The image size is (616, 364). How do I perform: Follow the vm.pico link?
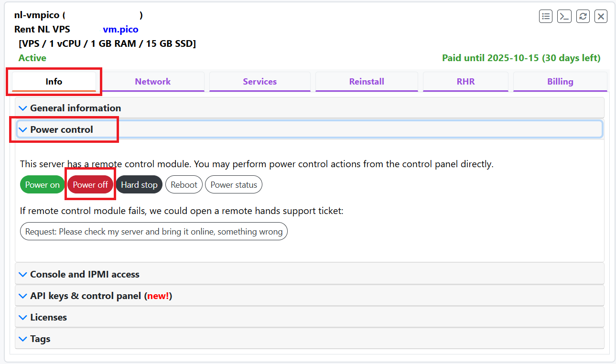120,30
